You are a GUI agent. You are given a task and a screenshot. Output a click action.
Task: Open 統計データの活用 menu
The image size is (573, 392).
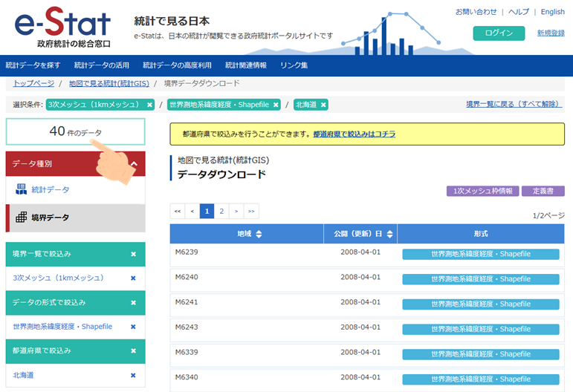click(x=102, y=65)
